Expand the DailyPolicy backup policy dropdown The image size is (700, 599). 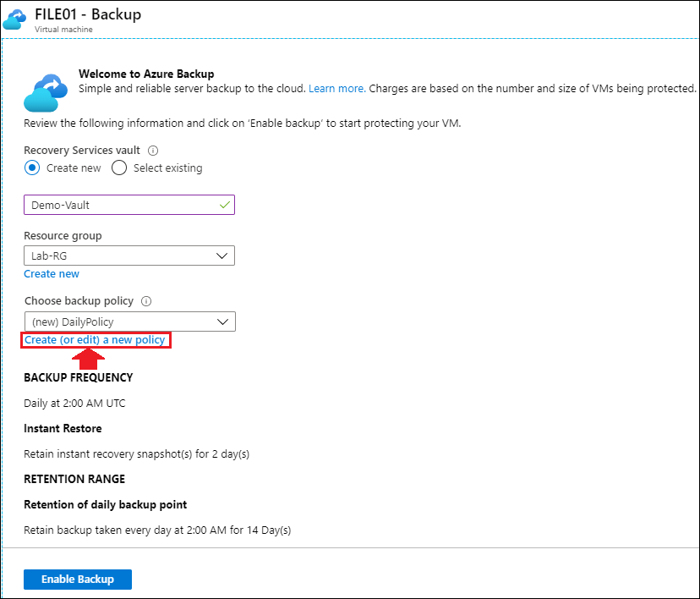pyautogui.click(x=130, y=321)
